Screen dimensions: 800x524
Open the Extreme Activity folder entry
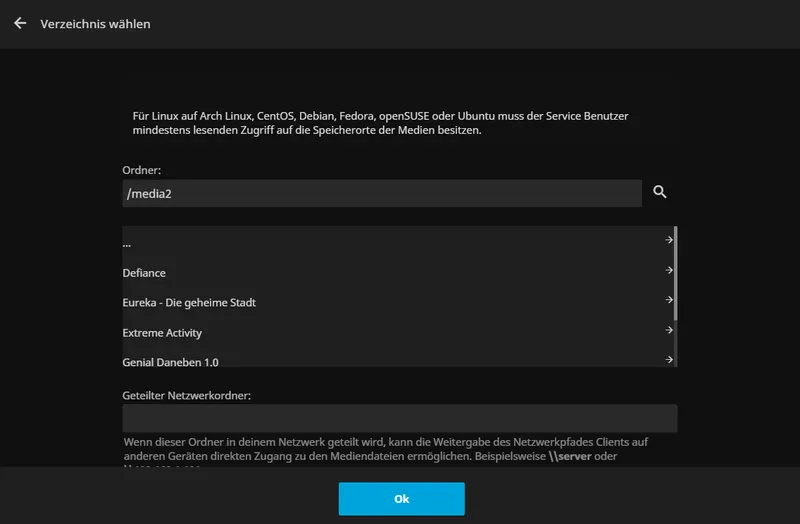[x=162, y=333]
